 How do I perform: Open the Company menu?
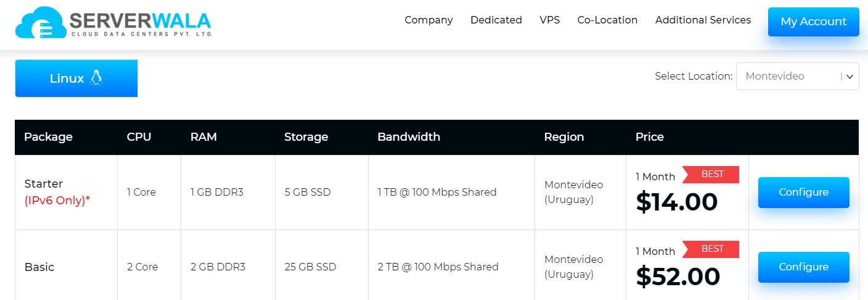pyautogui.click(x=428, y=20)
